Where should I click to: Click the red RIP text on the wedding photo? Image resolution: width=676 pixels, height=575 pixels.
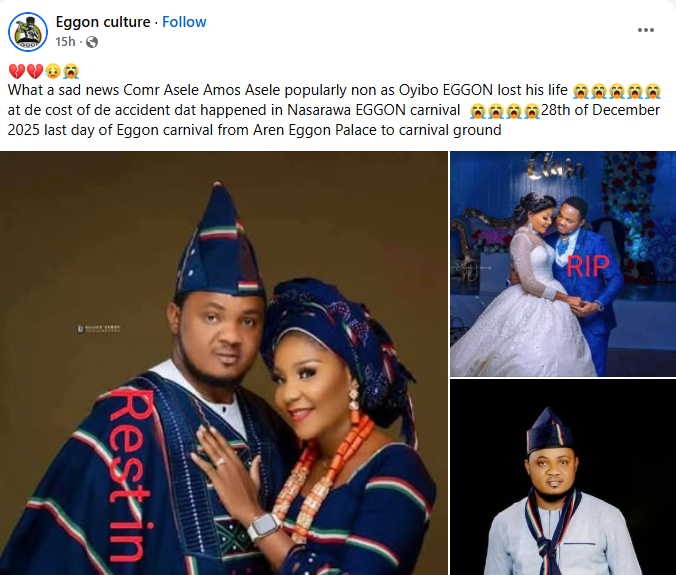click(588, 266)
